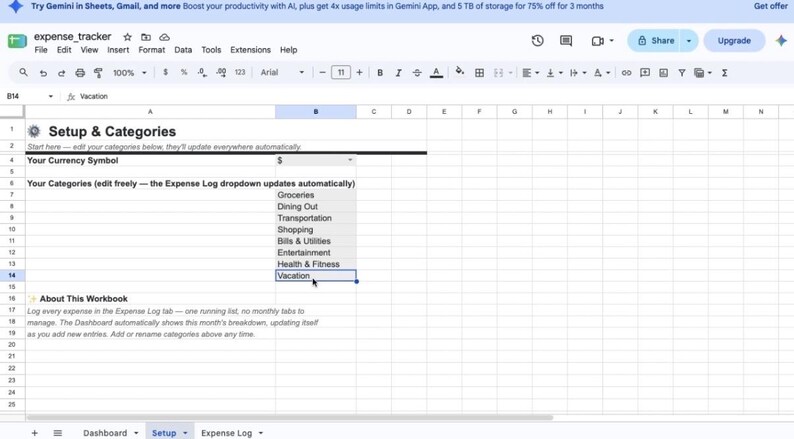Open all comments panel
Viewport: 794px width, 439px height.
pyautogui.click(x=566, y=41)
